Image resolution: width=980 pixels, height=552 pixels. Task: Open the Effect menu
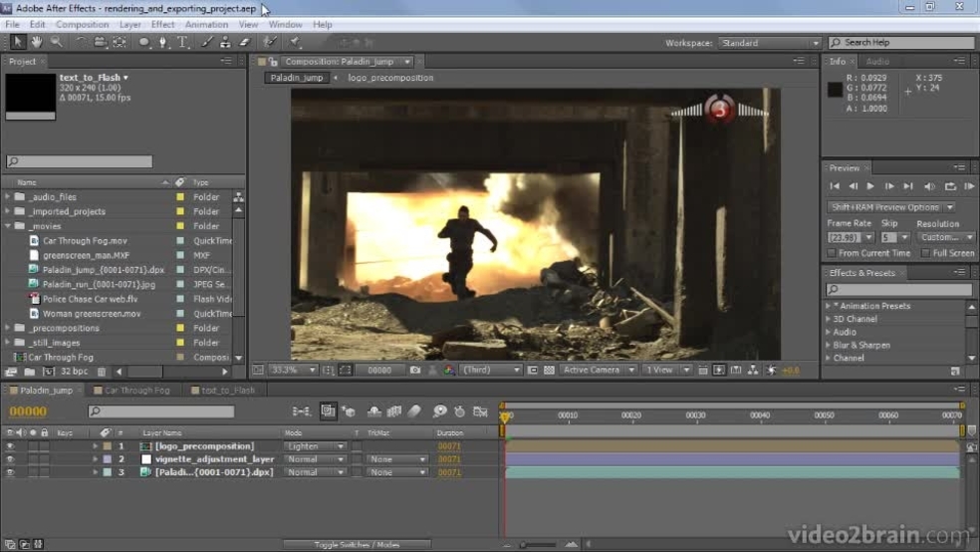coord(162,24)
